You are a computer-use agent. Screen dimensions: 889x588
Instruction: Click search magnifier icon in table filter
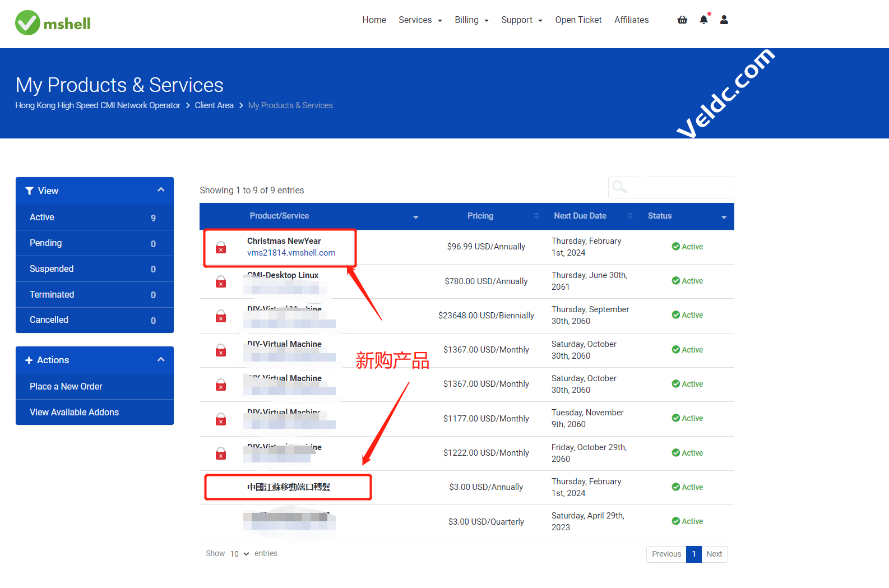pos(619,187)
